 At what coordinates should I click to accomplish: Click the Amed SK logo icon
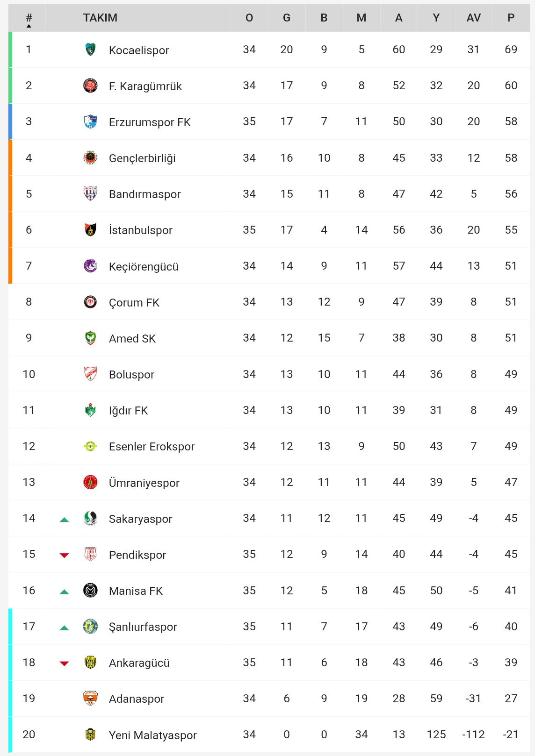point(90,338)
